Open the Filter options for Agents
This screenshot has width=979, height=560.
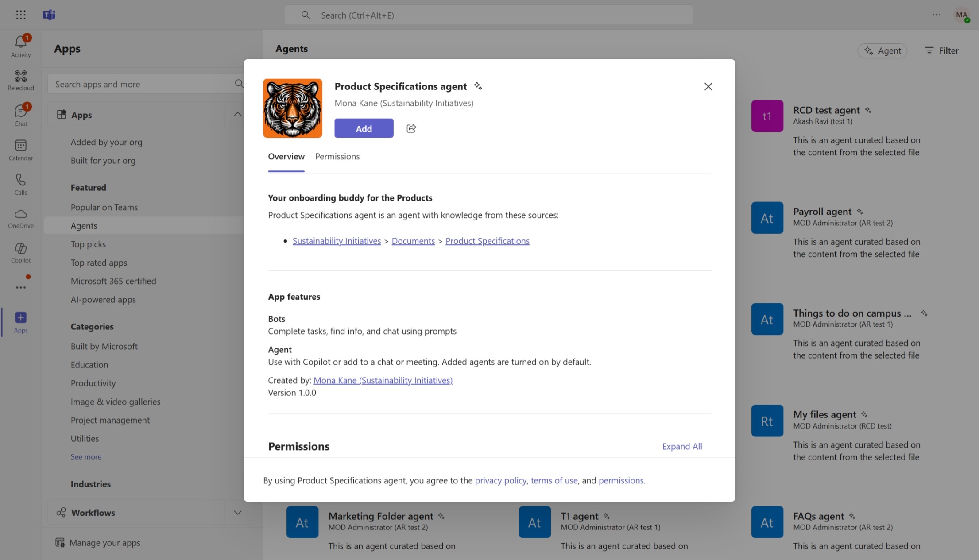(x=941, y=50)
